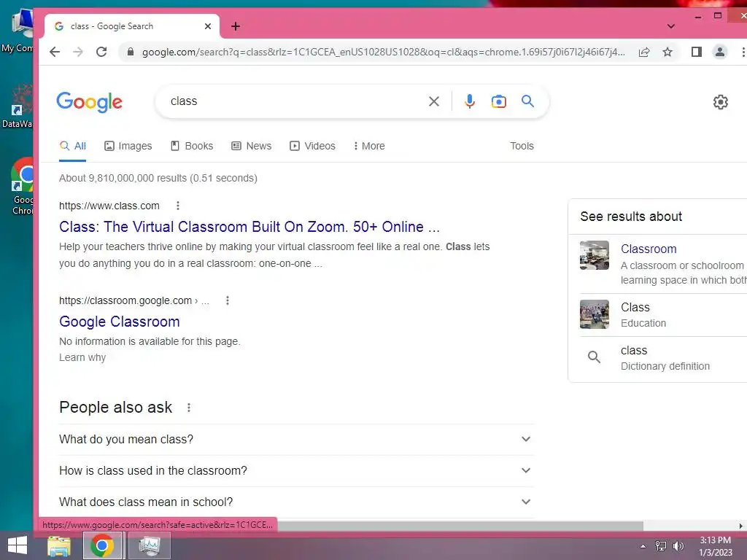Image resolution: width=747 pixels, height=560 pixels.
Task: Switch to Books results tab
Action: (192, 146)
